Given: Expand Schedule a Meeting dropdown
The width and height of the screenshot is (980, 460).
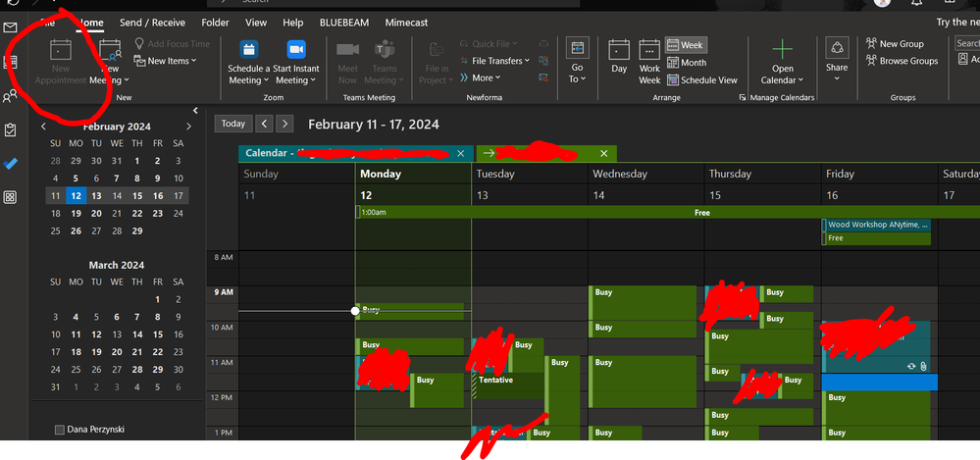Looking at the screenshot, I should tap(267, 80).
